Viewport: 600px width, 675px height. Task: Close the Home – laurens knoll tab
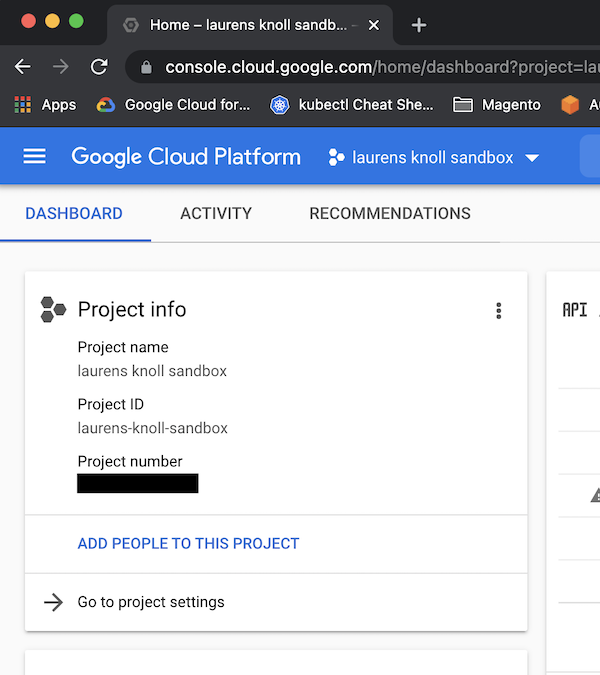tap(374, 25)
